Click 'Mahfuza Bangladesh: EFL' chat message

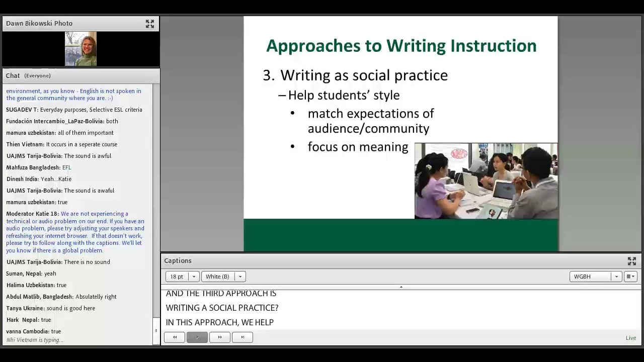coord(39,167)
